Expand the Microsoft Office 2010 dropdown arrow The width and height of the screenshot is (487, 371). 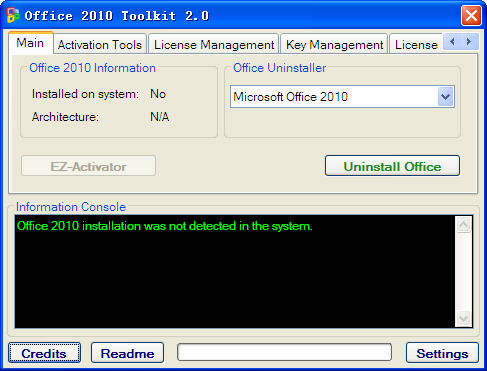[445, 97]
